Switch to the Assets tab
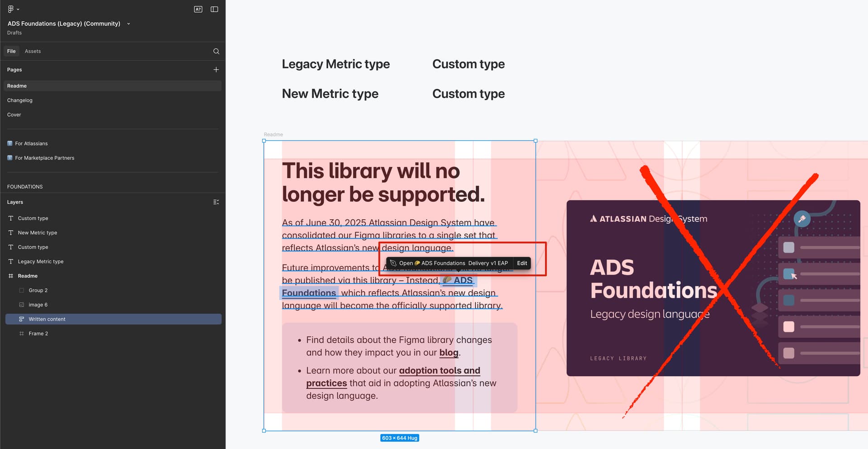868x449 pixels. (33, 51)
